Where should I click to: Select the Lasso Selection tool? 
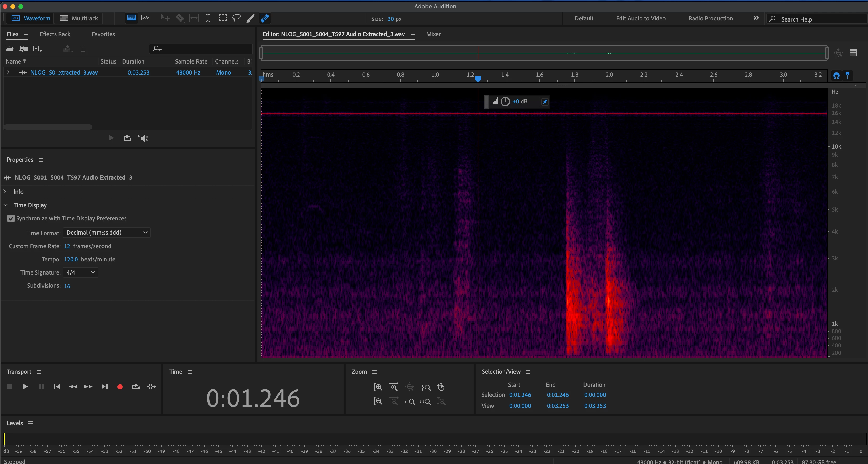tap(236, 18)
